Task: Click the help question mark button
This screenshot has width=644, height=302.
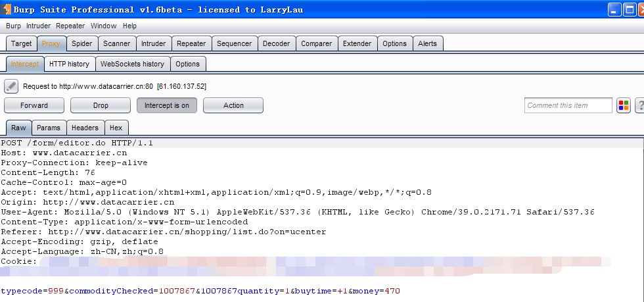Action: tap(640, 105)
